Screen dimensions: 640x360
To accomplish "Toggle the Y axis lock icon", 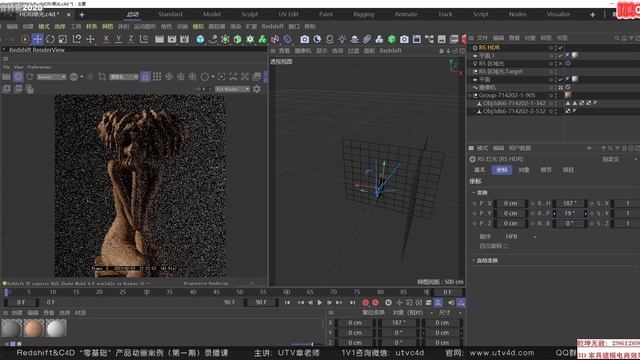I will pyautogui.click(x=118, y=39).
